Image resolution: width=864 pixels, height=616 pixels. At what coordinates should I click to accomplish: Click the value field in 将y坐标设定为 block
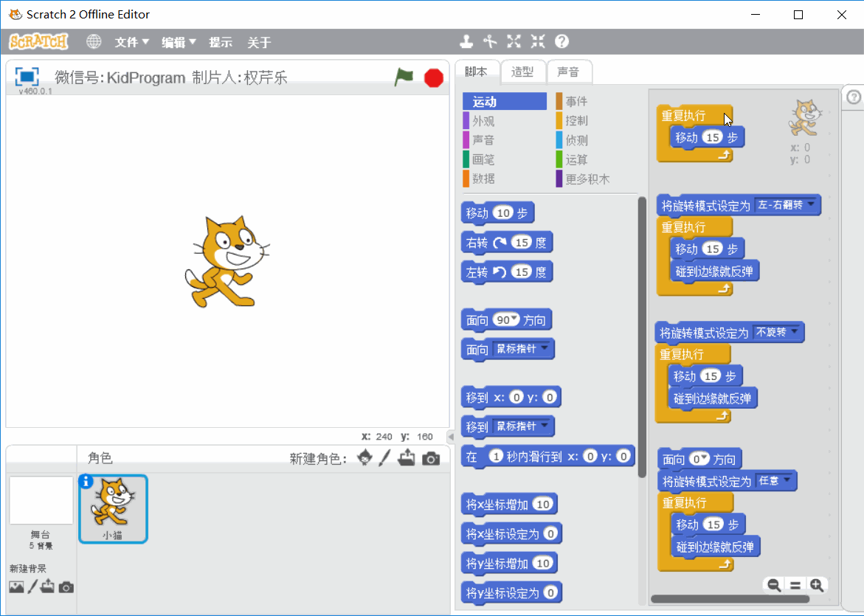click(550, 593)
